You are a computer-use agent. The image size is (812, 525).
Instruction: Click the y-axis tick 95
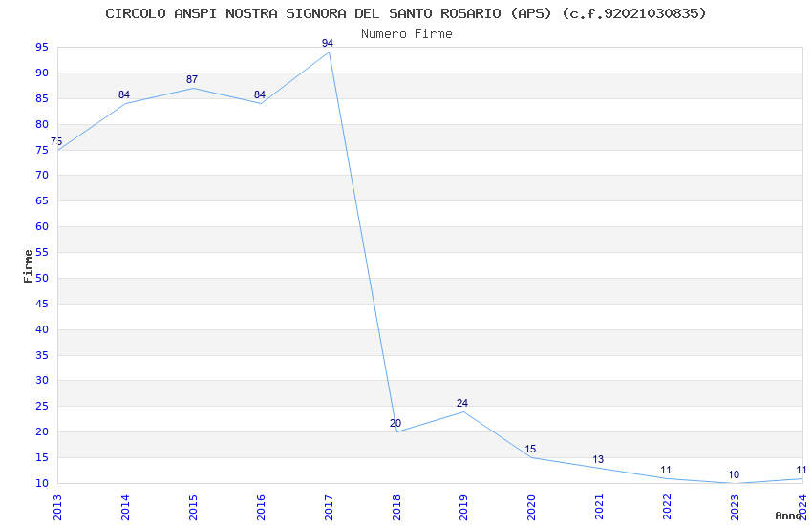tap(42, 47)
